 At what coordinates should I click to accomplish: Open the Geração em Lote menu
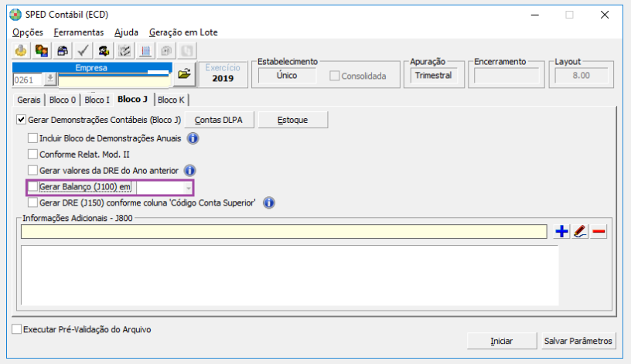point(183,32)
